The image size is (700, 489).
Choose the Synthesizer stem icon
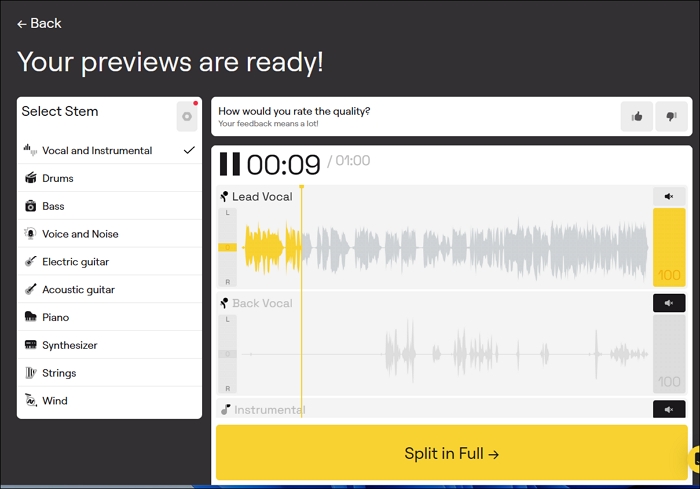click(x=32, y=345)
